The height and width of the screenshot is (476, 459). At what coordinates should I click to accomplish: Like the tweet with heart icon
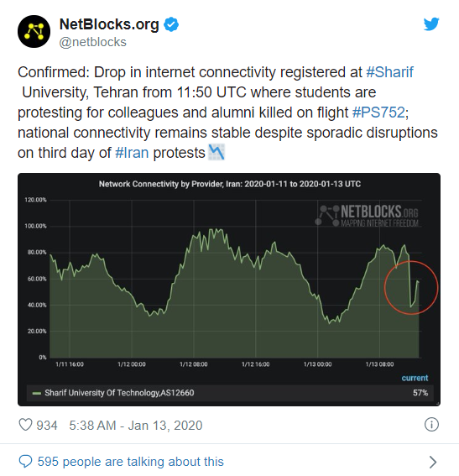click(25, 425)
